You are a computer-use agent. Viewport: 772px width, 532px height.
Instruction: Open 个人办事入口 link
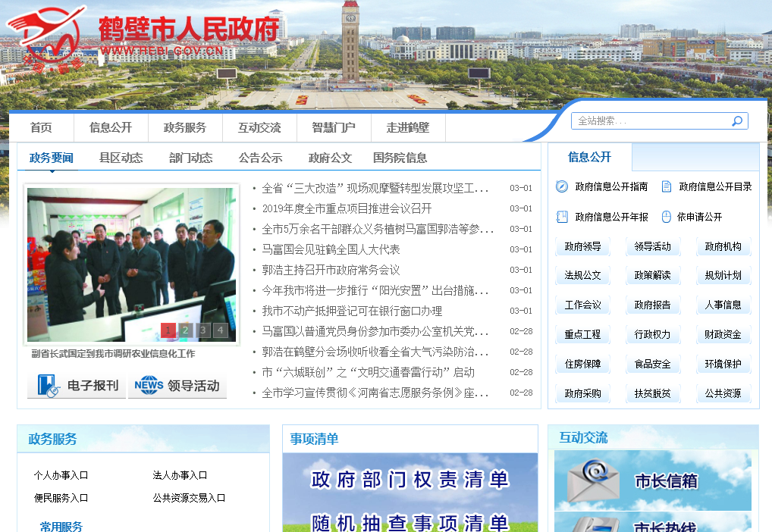click(x=61, y=475)
